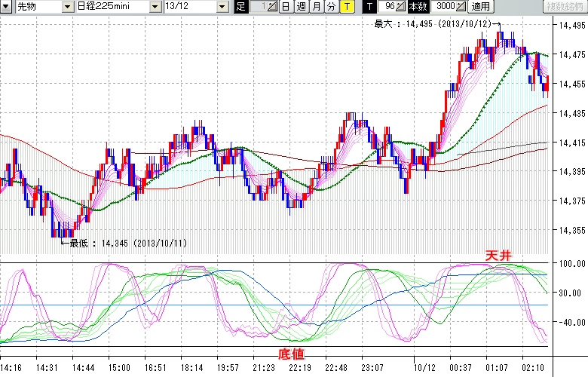The width and height of the screenshot is (588, 377).
Task: Select the weekly 週 timeframe button
Action: coord(301,7)
